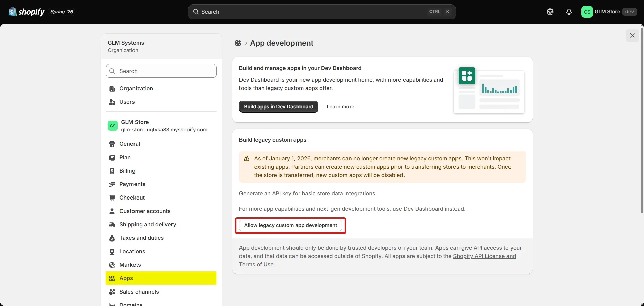Click the Plan icon in sidebar
The image size is (644, 306).
[112, 158]
